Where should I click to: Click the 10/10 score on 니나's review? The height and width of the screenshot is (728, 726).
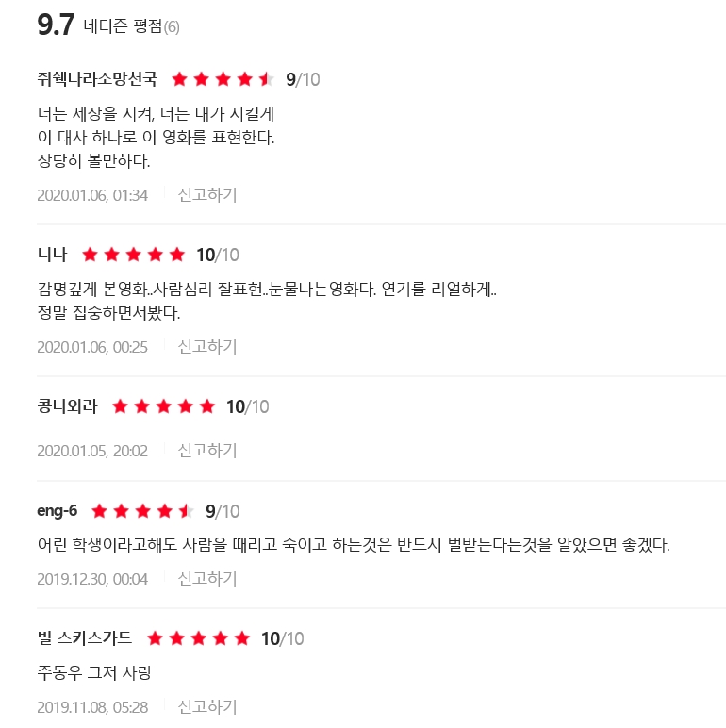(218, 255)
